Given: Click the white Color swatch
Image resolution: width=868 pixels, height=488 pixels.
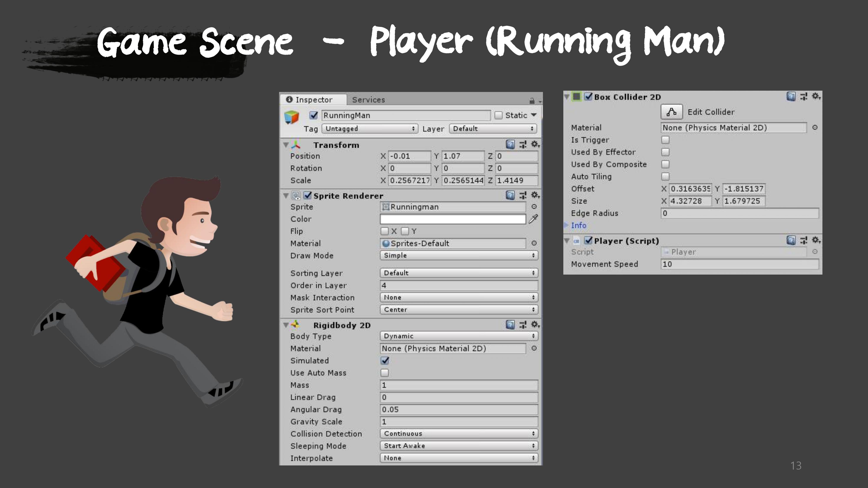Looking at the screenshot, I should pyautogui.click(x=453, y=219).
